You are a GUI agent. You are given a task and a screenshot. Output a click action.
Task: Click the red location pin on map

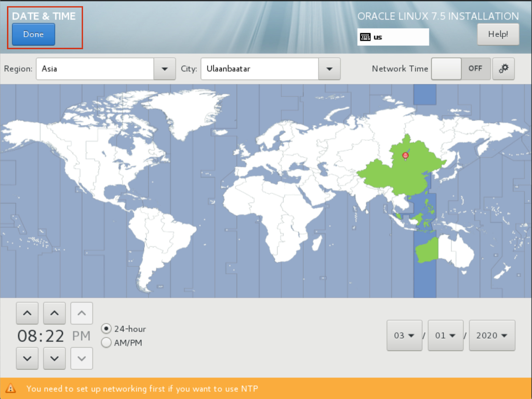pos(405,155)
